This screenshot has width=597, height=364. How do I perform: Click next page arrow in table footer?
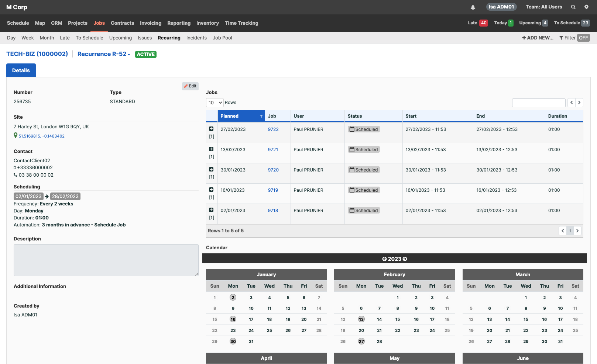tap(577, 231)
